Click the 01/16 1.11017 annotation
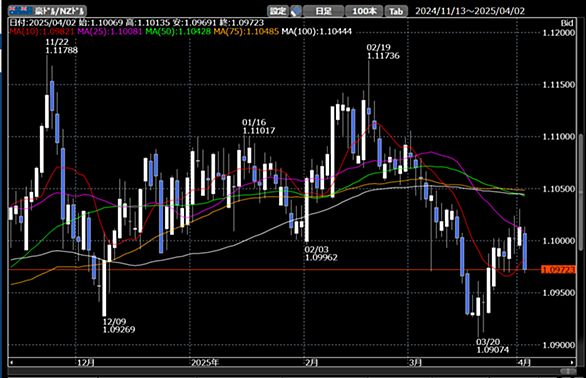Screen dimensions: 586x378 (x=259, y=126)
